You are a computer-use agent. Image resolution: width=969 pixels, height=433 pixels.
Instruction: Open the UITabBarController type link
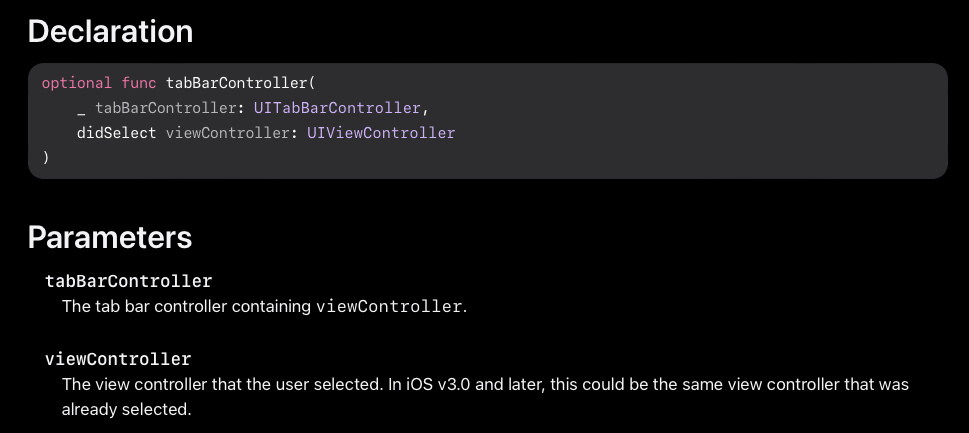click(x=337, y=108)
